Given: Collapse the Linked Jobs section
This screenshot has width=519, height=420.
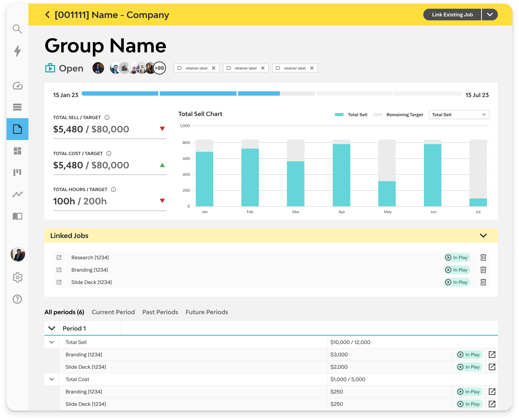Looking at the screenshot, I should 483,236.
